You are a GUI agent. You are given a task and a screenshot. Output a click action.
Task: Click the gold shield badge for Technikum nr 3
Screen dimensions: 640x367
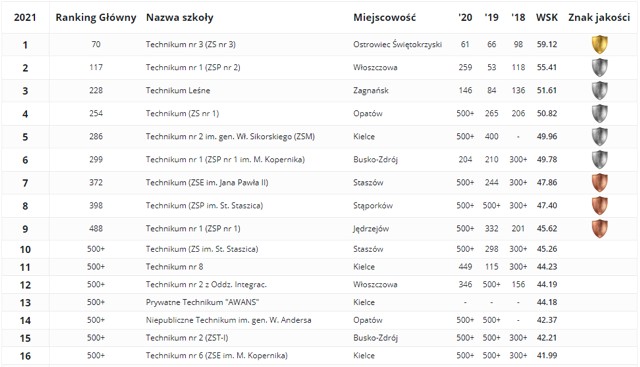pyautogui.click(x=600, y=44)
